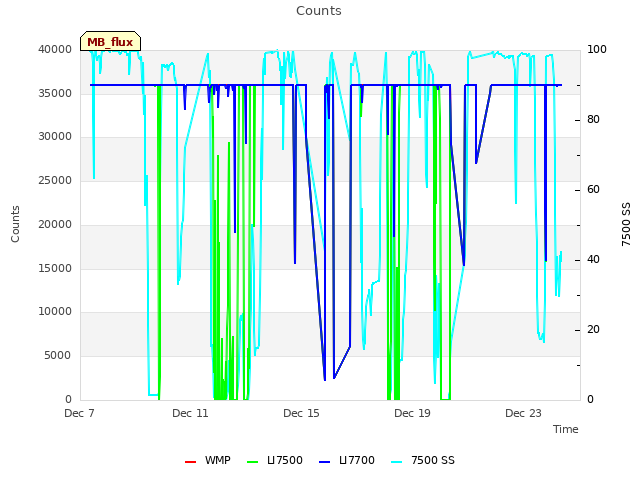Click the 100 right axis value
The image size is (640, 480).
(x=597, y=49)
